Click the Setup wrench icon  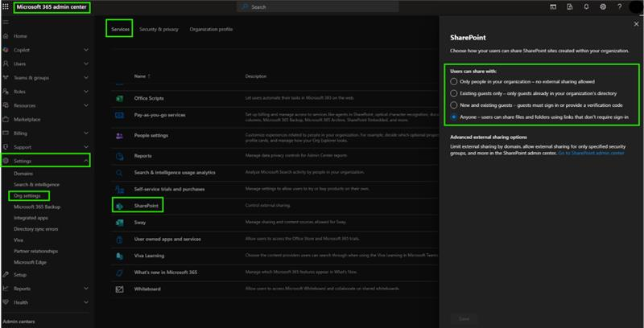[6, 275]
